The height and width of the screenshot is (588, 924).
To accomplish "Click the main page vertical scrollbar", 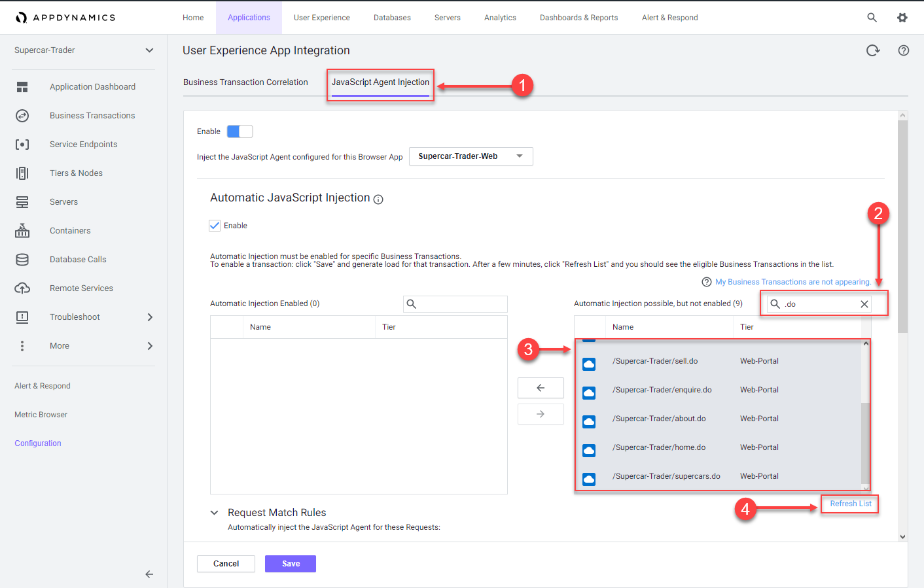I will pos(903,226).
